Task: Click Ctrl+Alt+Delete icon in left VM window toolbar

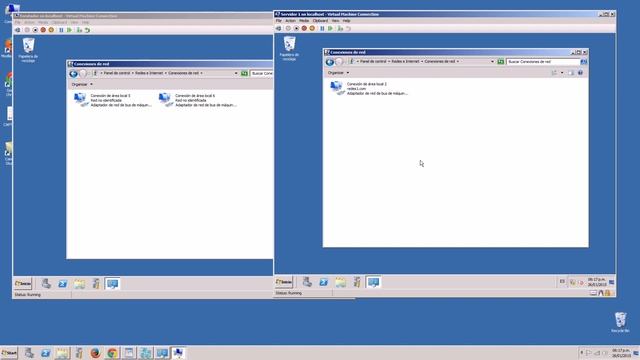Action: pos(18,30)
